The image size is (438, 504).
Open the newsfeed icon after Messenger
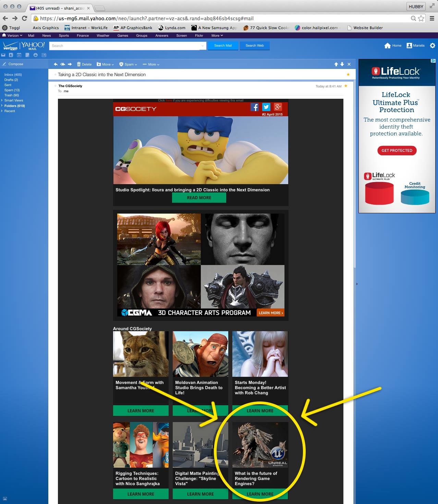point(44,55)
